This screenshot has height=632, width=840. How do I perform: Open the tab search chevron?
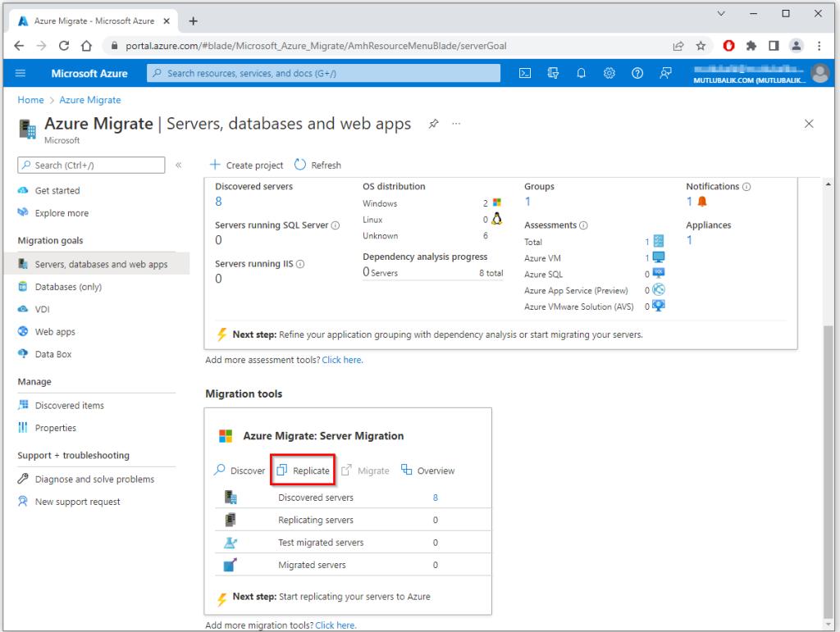(721, 14)
